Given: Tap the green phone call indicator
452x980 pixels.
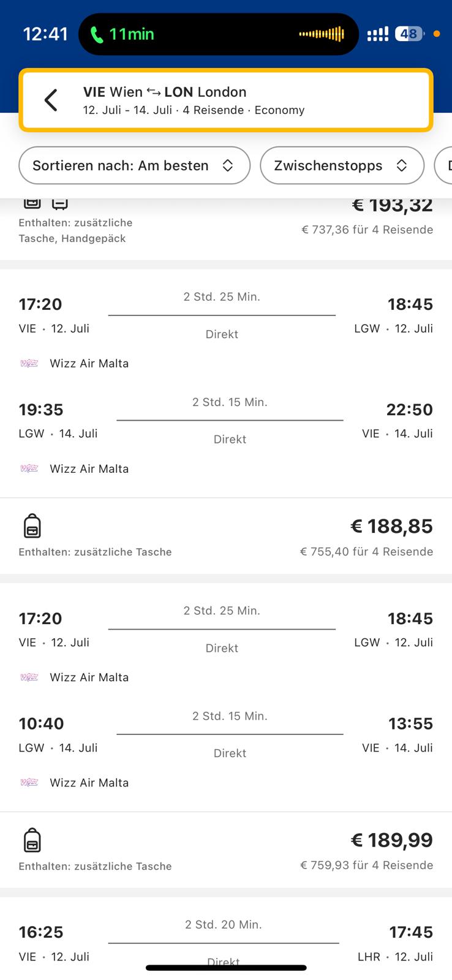Looking at the screenshot, I should (x=122, y=34).
